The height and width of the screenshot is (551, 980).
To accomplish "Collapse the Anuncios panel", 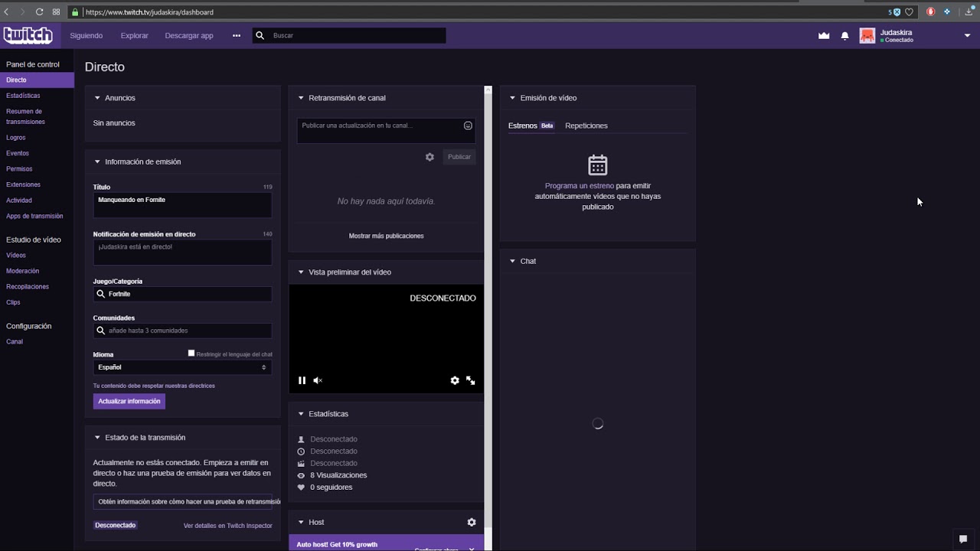I will point(97,98).
